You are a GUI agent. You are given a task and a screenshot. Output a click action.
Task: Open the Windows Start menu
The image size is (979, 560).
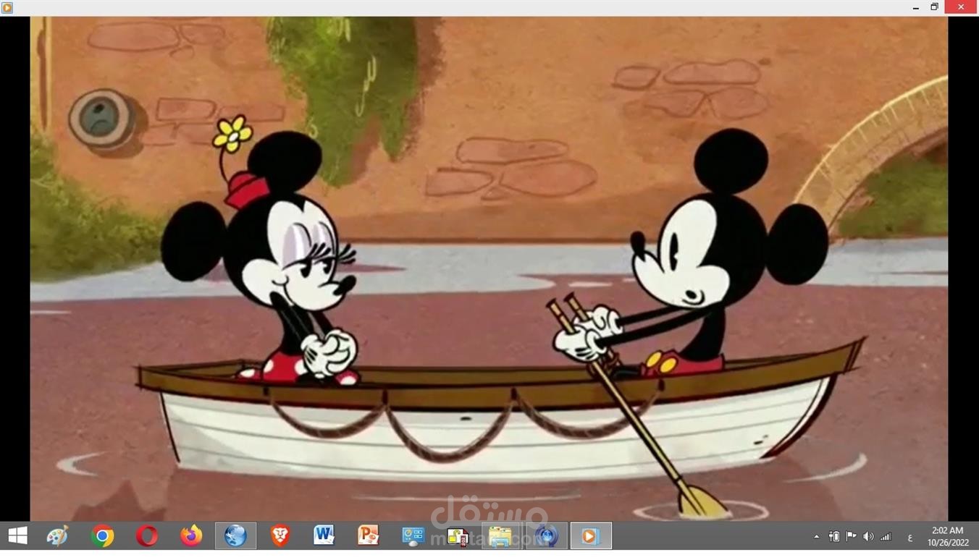point(17,536)
